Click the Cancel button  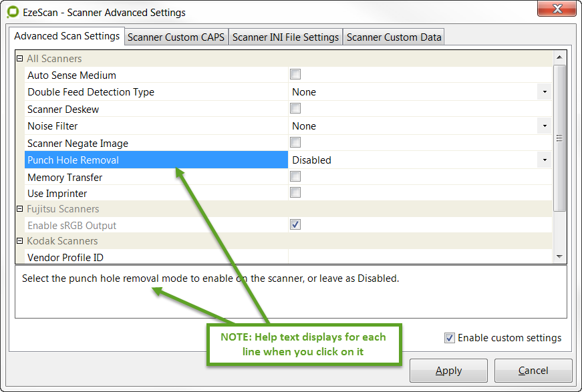533,371
